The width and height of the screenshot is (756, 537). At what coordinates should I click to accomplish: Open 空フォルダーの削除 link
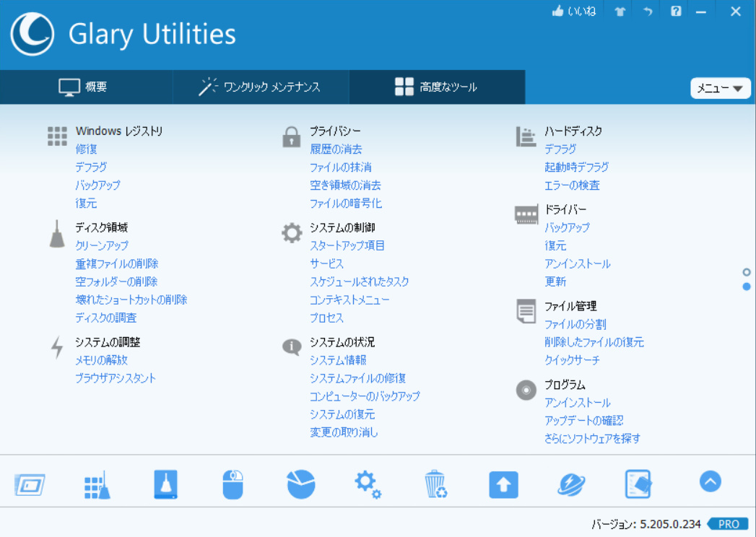(116, 281)
